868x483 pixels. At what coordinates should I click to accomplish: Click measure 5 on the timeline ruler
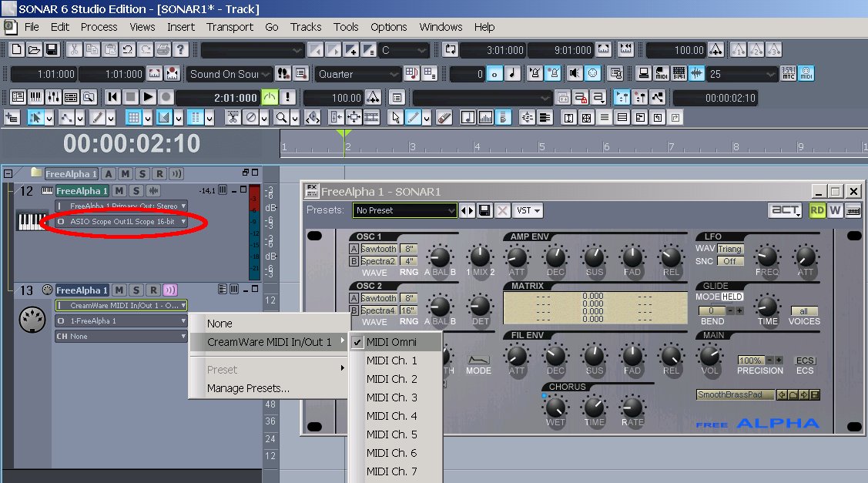coord(541,147)
